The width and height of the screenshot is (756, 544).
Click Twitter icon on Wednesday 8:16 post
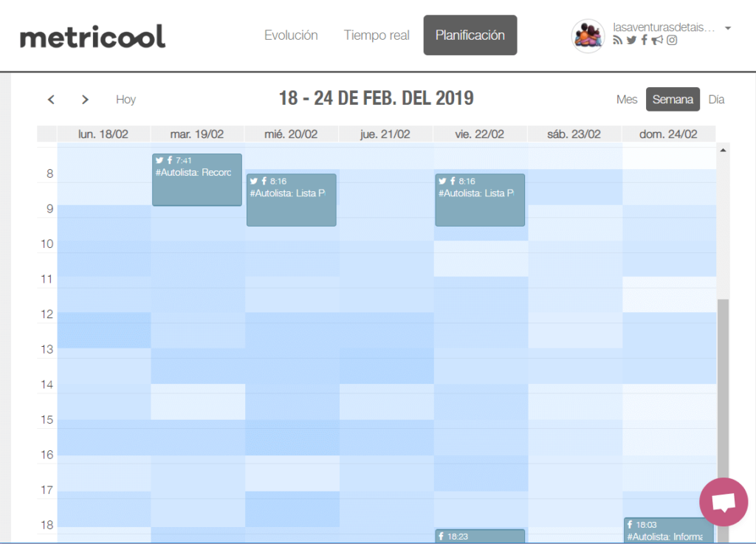[254, 181]
